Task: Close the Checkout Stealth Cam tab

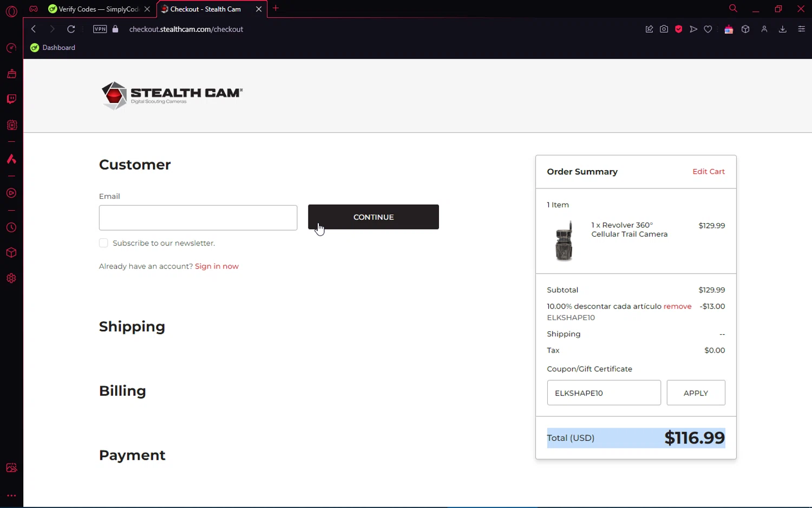Action: coord(259,9)
